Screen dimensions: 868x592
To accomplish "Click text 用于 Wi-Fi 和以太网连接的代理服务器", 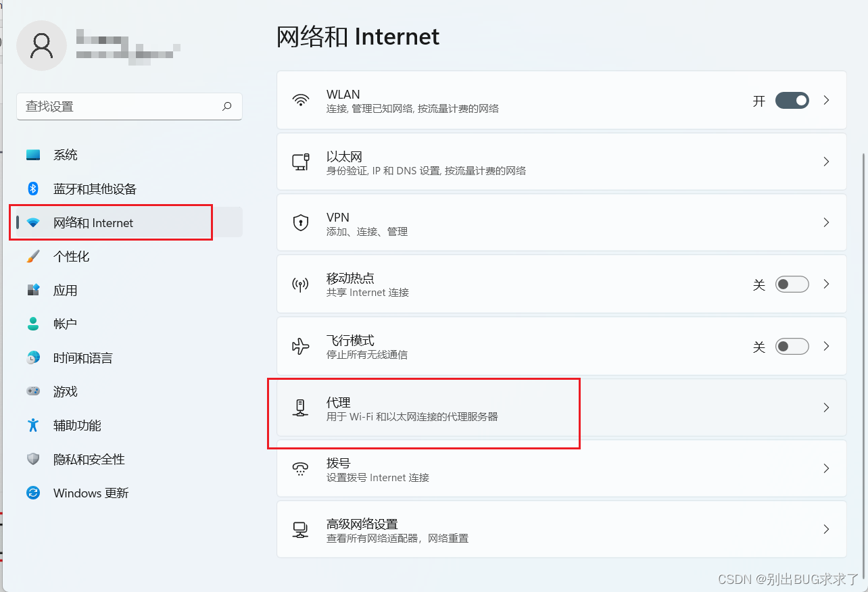I will [x=412, y=417].
